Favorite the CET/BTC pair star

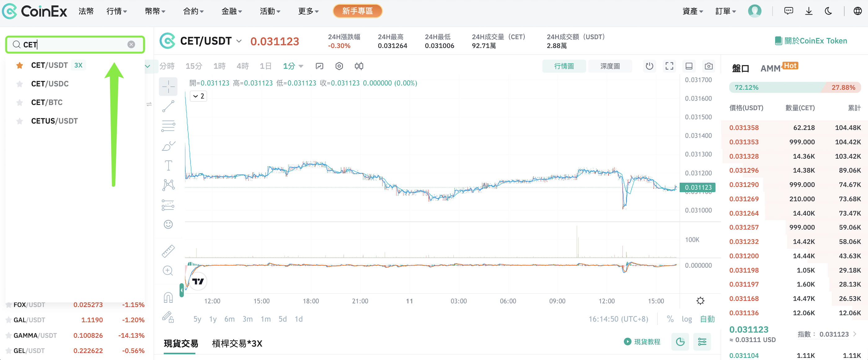[x=20, y=102]
